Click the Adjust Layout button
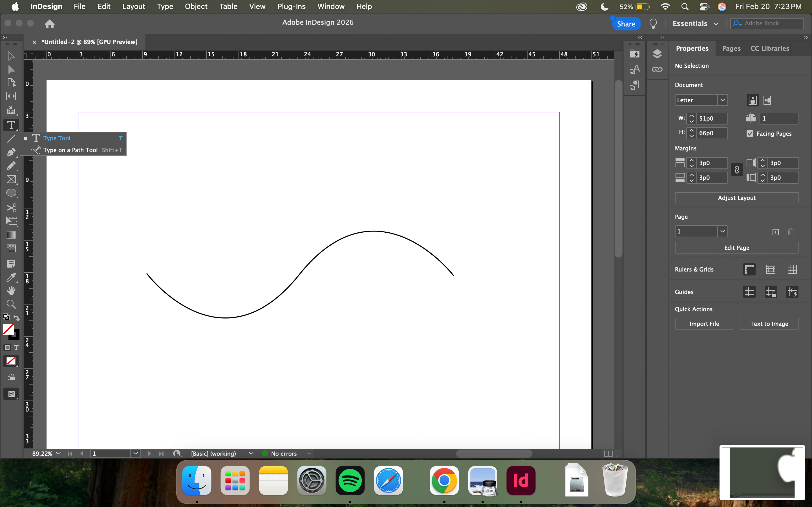The image size is (812, 507). point(736,198)
